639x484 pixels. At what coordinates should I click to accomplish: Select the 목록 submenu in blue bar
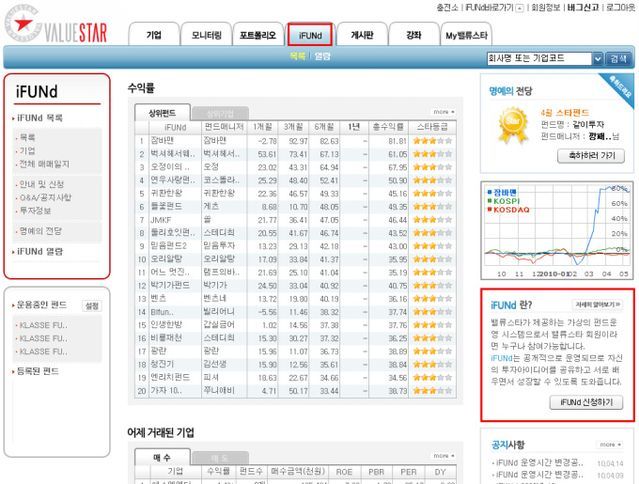(297, 56)
